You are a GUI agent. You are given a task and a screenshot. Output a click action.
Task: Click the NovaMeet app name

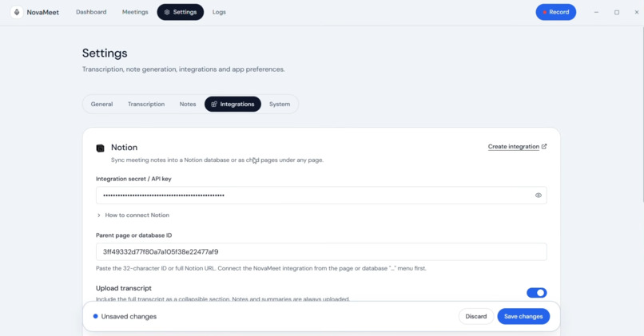coord(42,12)
